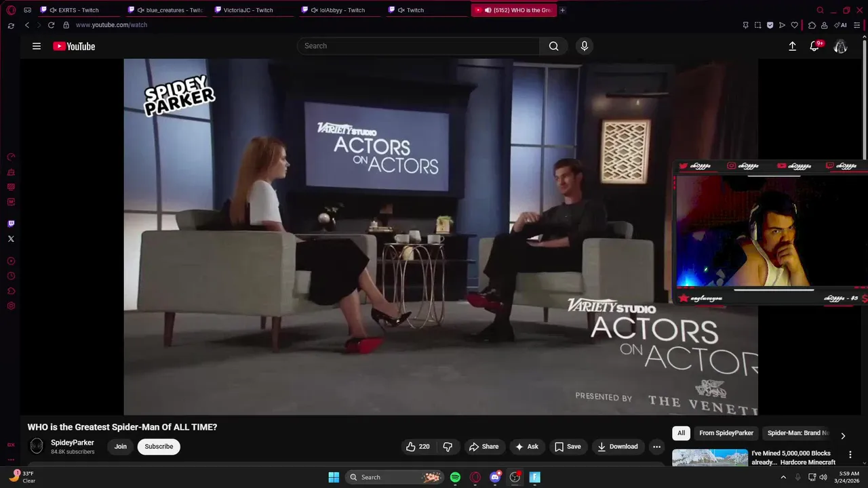Select From SpideyParker filter chip
This screenshot has width=868, height=488.
pyautogui.click(x=726, y=433)
